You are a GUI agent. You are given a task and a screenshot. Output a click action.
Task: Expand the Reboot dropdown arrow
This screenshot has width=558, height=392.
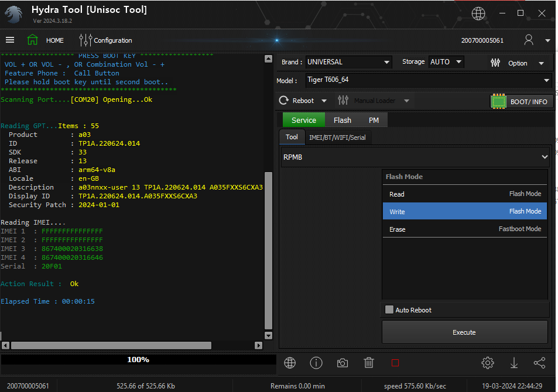[324, 101]
